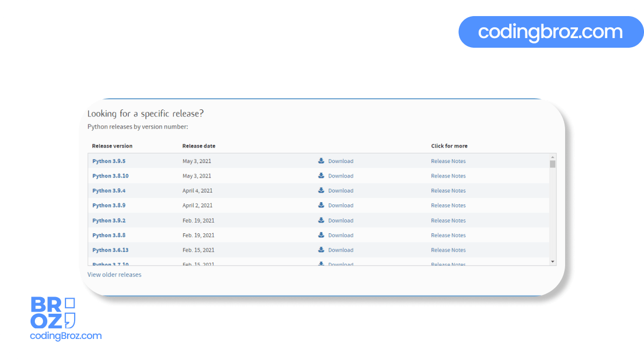Click the release list scrollbar thumb
Screen dimensions: 644x362
tap(553, 164)
